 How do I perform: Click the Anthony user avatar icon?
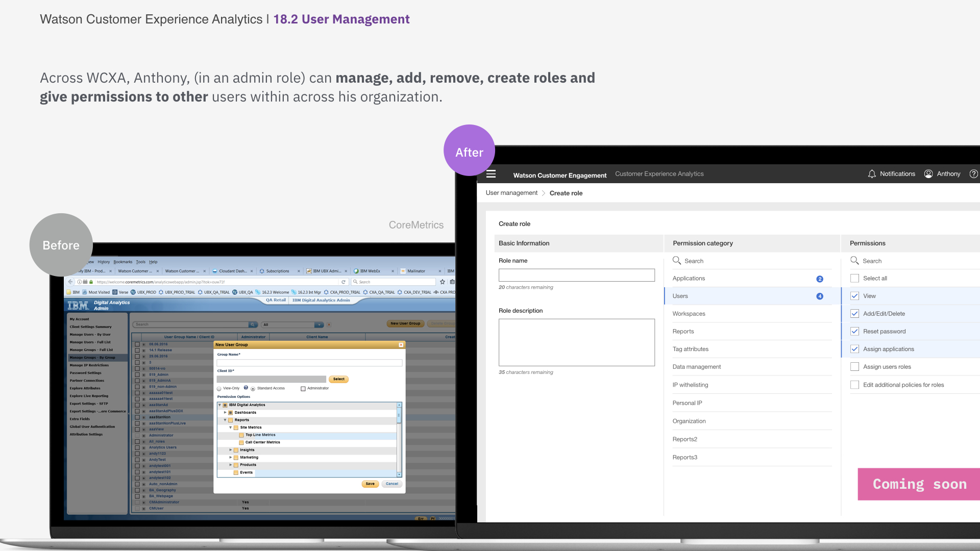928,174
